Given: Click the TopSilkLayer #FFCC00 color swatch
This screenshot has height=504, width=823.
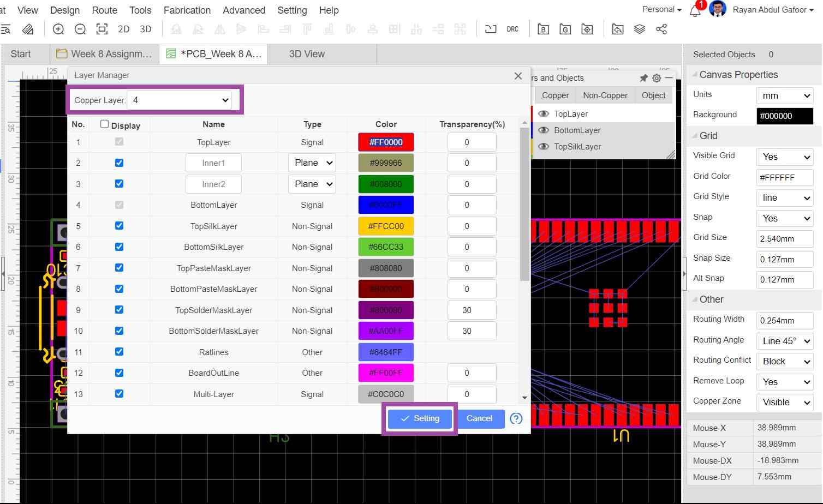Looking at the screenshot, I should [x=386, y=226].
